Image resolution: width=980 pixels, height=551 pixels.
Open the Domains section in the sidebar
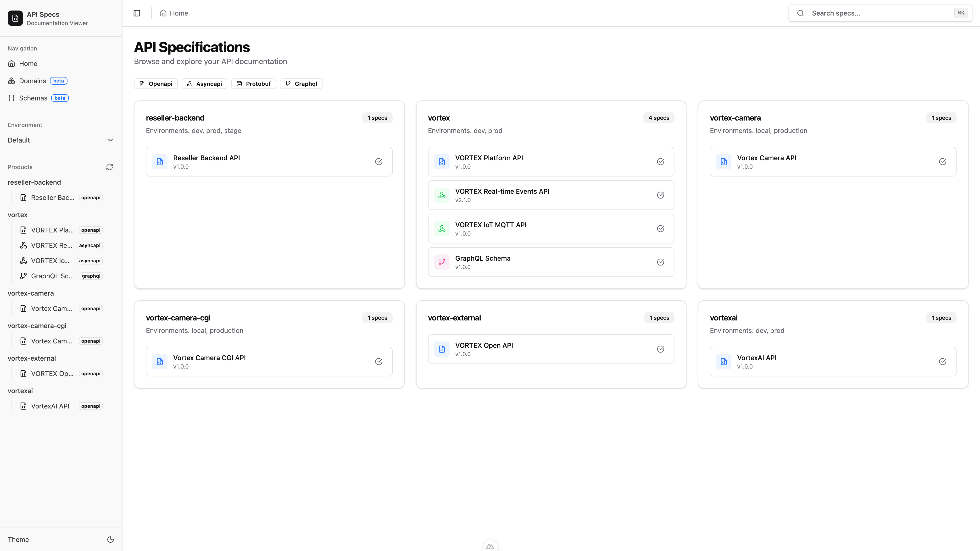point(32,81)
